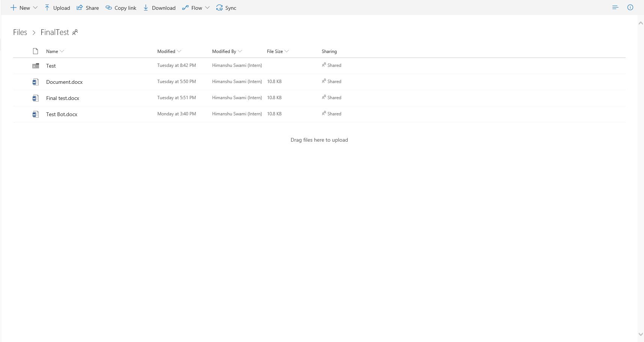The image size is (644, 342).
Task: Click the Share icon in toolbar
Action: click(80, 8)
